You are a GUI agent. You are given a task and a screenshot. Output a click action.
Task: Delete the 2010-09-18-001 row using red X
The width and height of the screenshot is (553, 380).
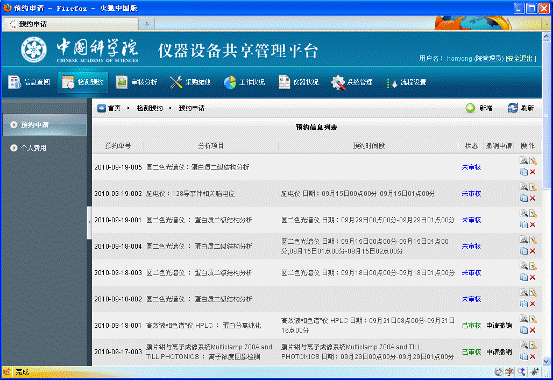point(533,330)
